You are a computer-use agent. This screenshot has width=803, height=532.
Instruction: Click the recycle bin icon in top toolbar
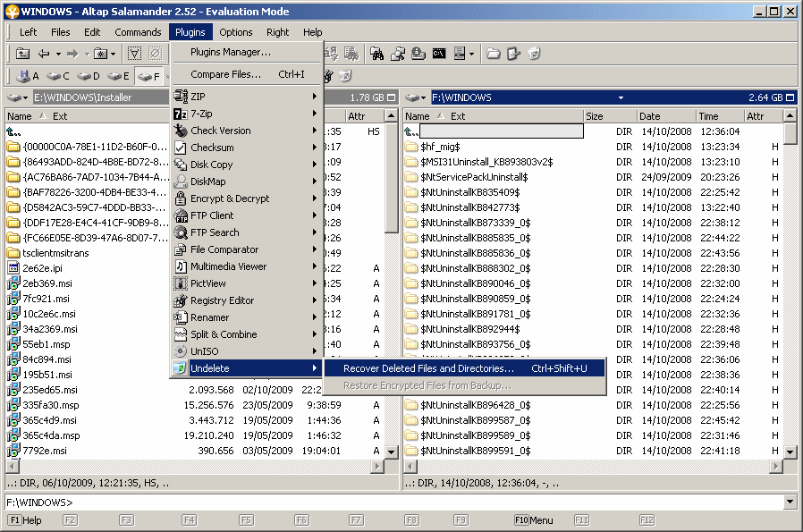pos(534,54)
